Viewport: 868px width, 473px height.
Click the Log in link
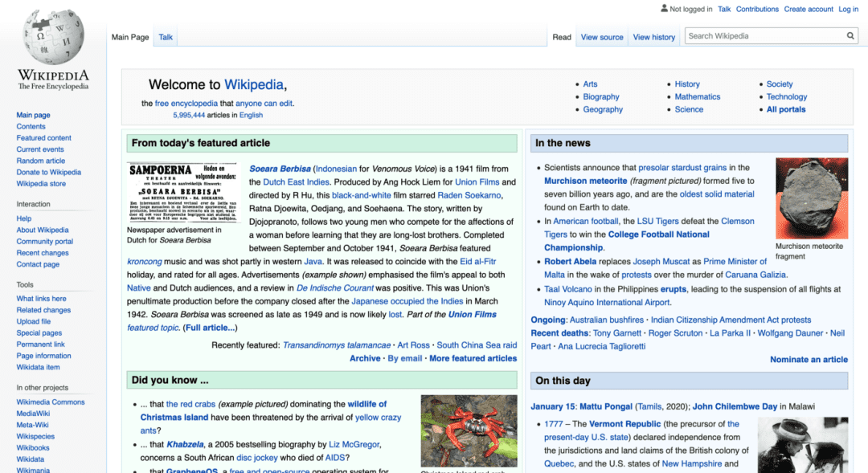[848, 9]
